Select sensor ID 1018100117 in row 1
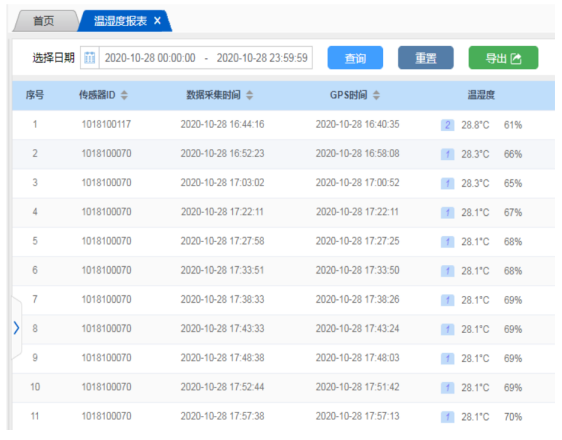The width and height of the screenshot is (562, 440). [x=106, y=124]
